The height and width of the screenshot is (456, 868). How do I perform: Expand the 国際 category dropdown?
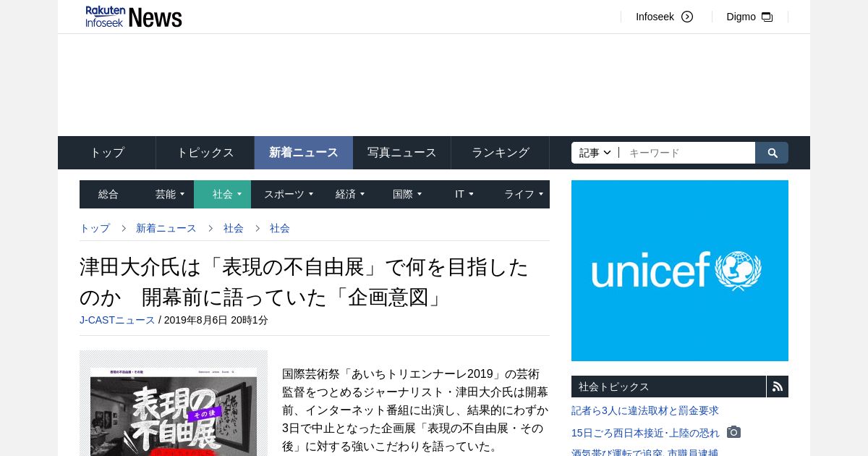point(407,194)
